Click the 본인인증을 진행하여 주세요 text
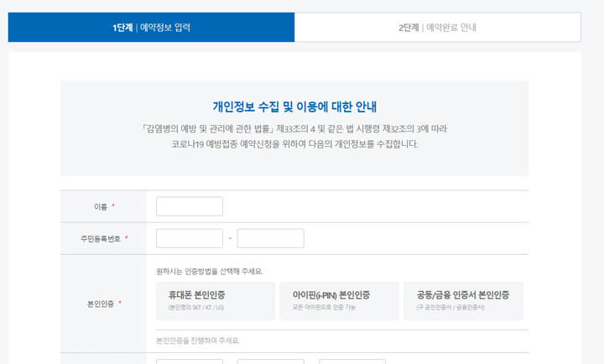 pyautogui.click(x=198, y=341)
